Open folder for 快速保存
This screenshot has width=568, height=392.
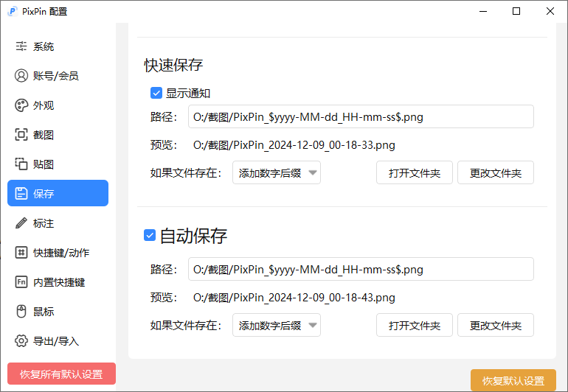coord(415,172)
